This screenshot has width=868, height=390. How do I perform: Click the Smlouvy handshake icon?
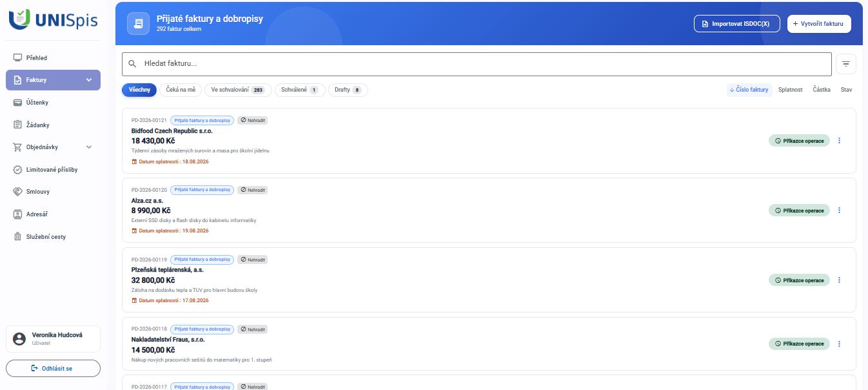(x=18, y=192)
